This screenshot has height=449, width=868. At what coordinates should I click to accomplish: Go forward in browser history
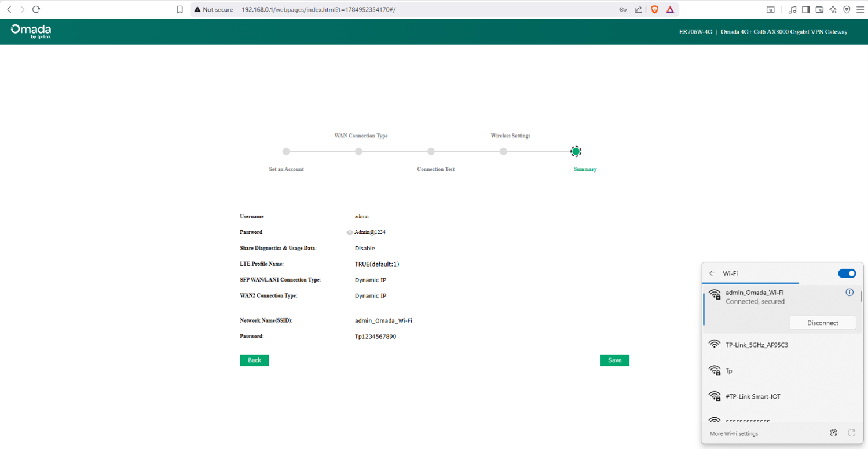tap(23, 9)
